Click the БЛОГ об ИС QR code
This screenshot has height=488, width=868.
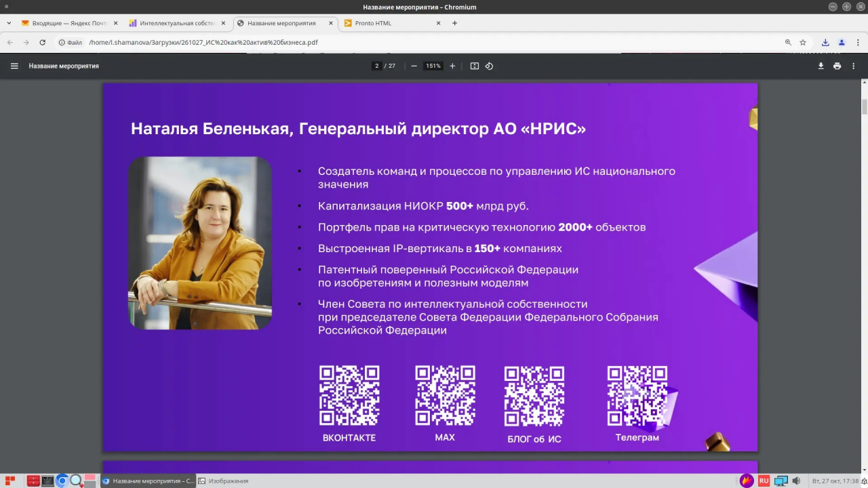point(534,396)
